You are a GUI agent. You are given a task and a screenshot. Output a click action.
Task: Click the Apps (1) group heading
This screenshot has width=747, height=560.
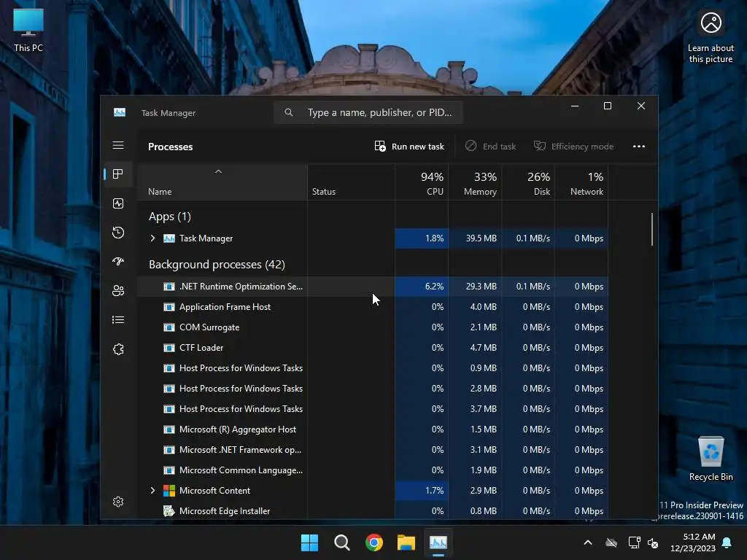click(x=169, y=217)
